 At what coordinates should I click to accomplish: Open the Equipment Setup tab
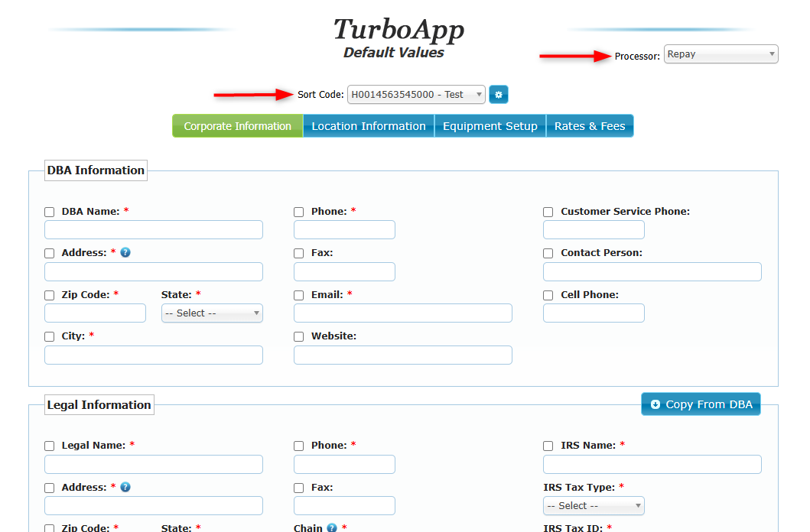click(x=490, y=126)
